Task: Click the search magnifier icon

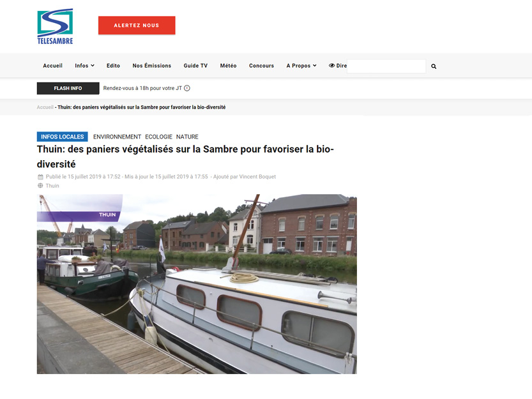Action: (434, 66)
